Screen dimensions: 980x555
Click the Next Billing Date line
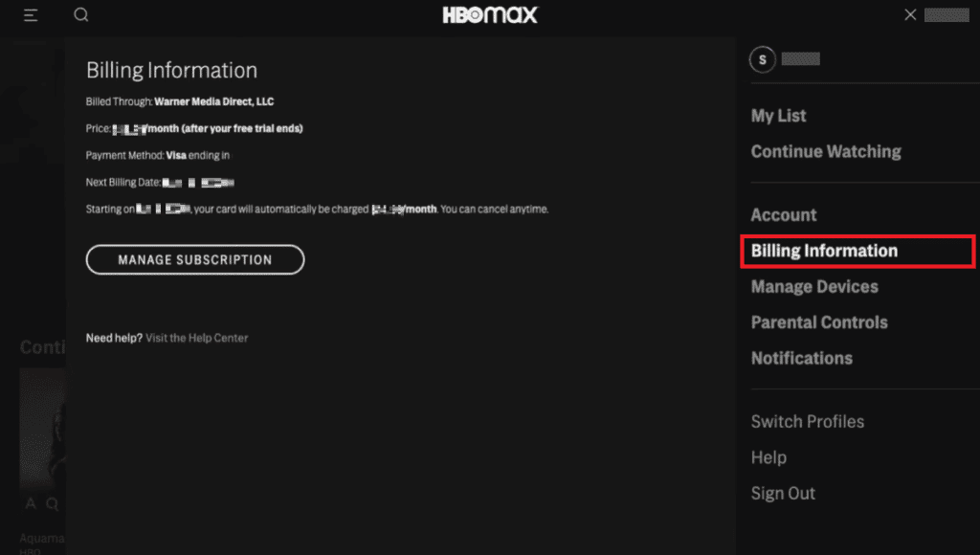point(160,183)
